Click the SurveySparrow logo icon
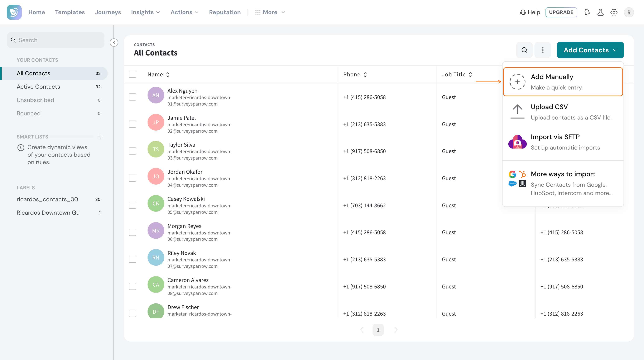The height and width of the screenshot is (360, 644). click(14, 12)
